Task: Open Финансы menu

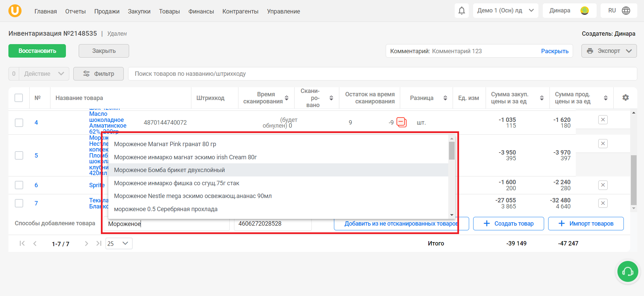Action: click(x=201, y=11)
